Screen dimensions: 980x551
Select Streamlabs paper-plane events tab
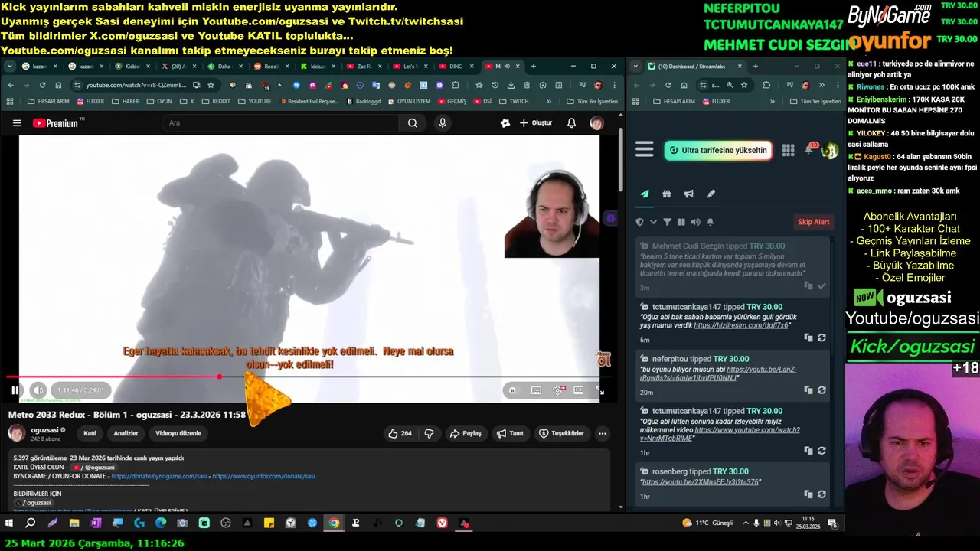pos(645,194)
